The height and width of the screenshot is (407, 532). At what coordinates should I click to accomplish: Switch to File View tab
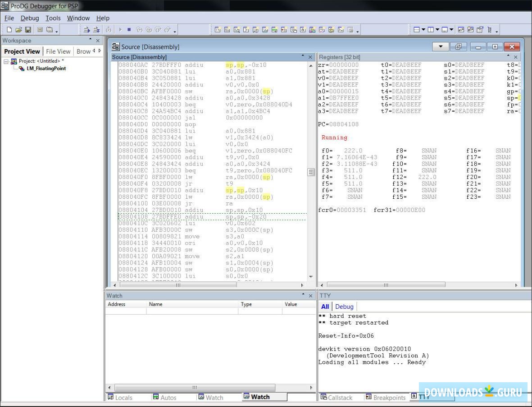coord(58,51)
